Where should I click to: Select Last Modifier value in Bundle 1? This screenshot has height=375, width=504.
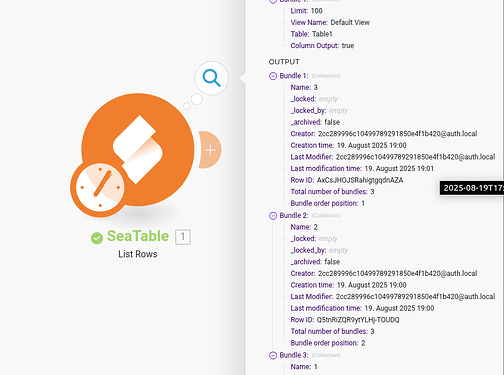tap(415, 157)
